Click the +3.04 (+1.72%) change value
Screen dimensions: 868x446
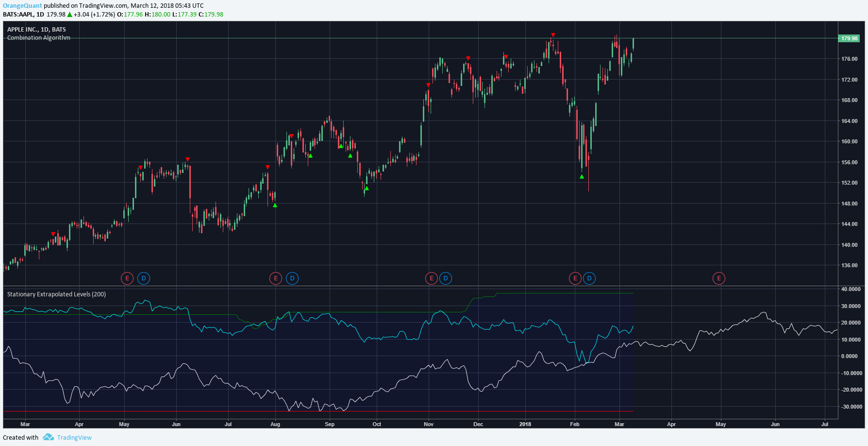click(95, 15)
